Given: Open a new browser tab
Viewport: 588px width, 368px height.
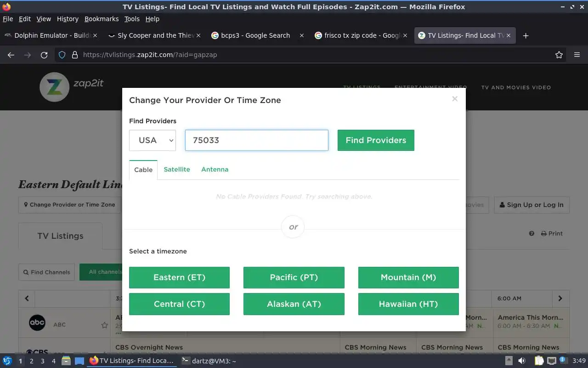Looking at the screenshot, I should (x=526, y=35).
